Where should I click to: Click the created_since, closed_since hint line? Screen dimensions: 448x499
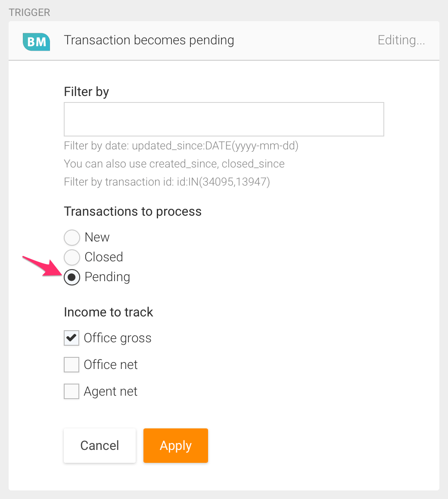pos(174,164)
